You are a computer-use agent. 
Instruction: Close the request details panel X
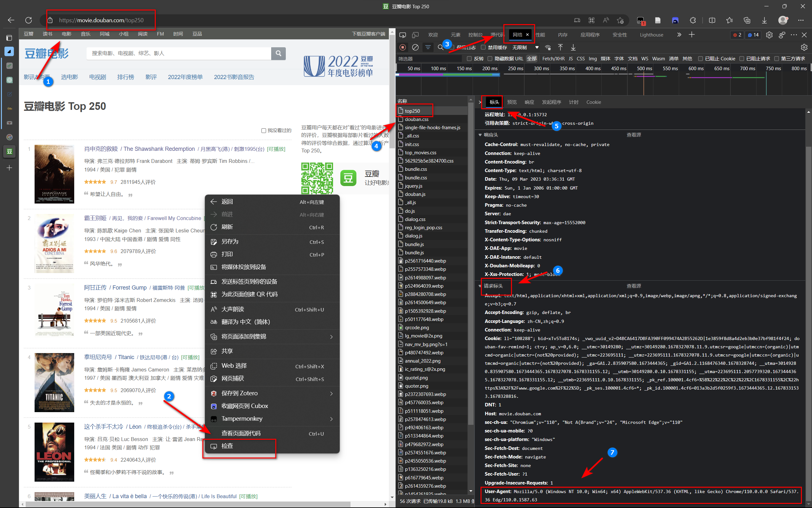[480, 102]
